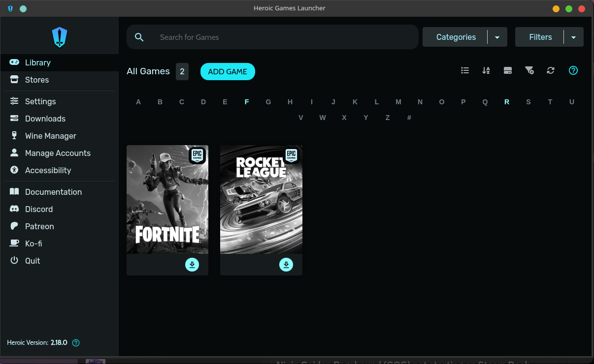Refresh the game library

point(551,70)
